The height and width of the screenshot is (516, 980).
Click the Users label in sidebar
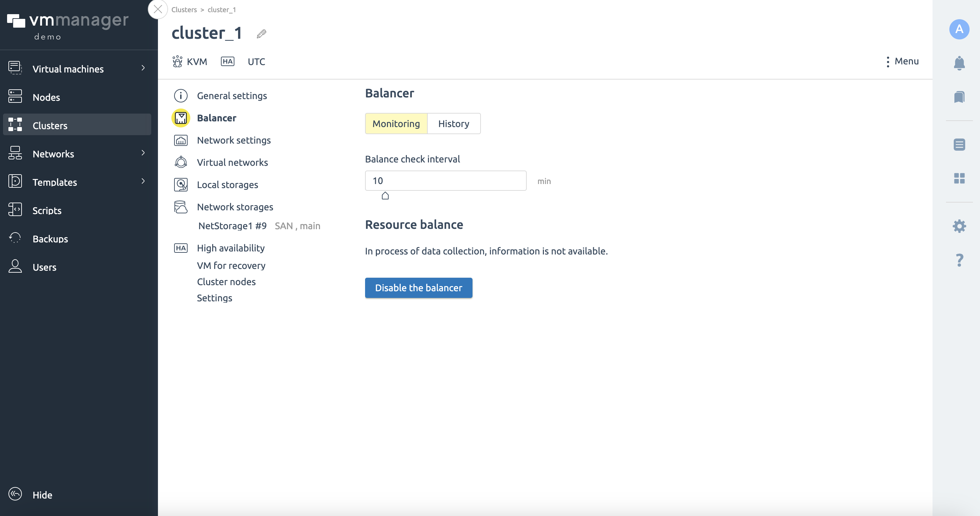(44, 267)
